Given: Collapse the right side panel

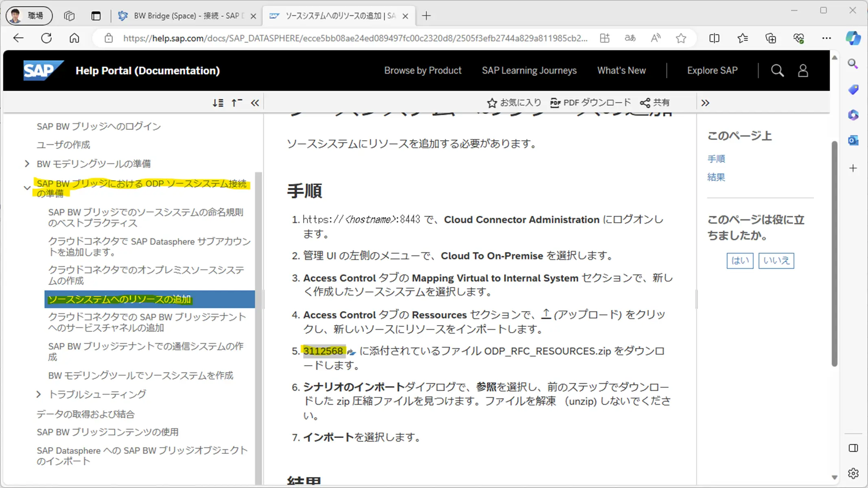Looking at the screenshot, I should click(x=705, y=103).
